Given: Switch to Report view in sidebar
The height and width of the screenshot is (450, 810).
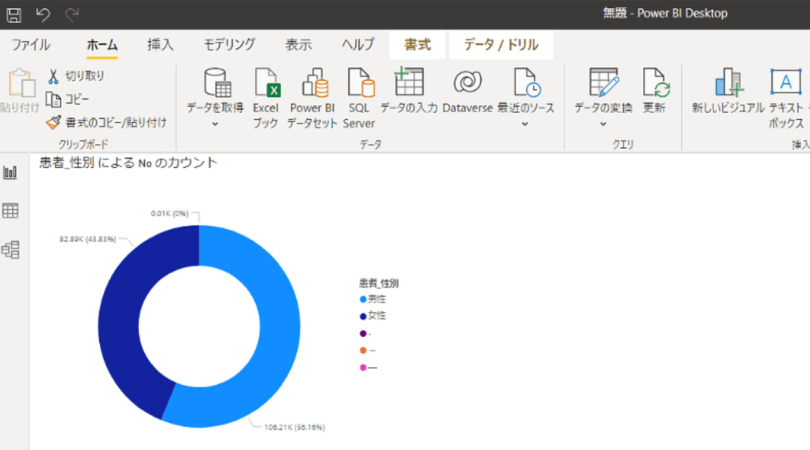Looking at the screenshot, I should (10, 173).
